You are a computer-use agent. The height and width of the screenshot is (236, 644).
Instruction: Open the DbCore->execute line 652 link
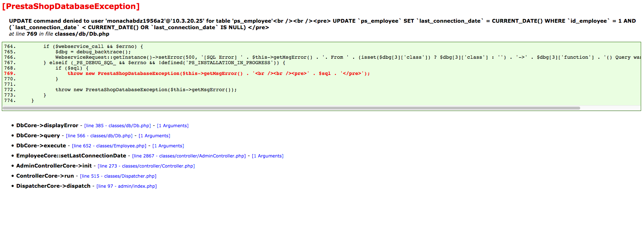pyautogui.click(x=109, y=146)
